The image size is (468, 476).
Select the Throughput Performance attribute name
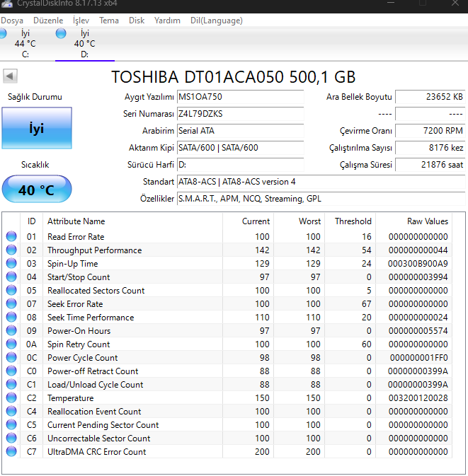tap(94, 250)
